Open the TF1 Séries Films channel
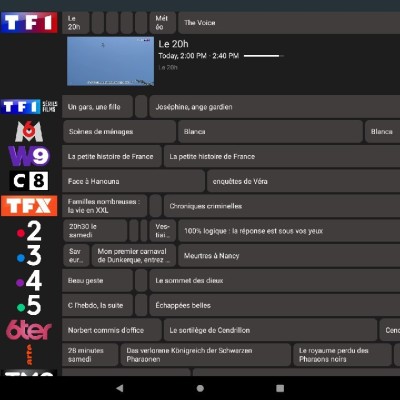The width and height of the screenshot is (400, 400). [29, 107]
